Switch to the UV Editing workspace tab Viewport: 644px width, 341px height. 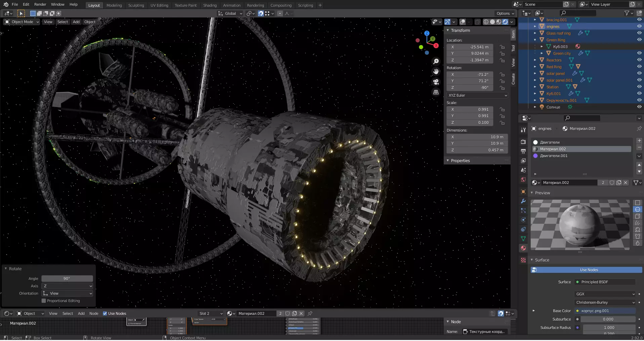point(159,5)
